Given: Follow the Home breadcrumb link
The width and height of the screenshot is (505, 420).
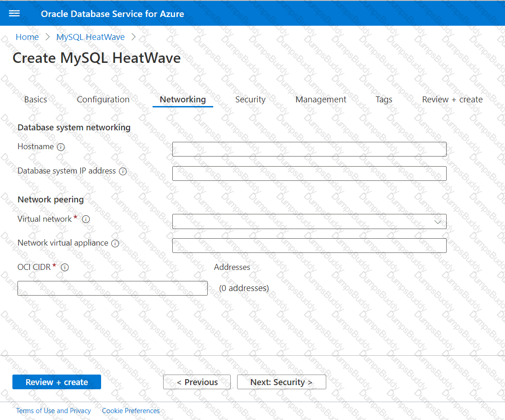Looking at the screenshot, I should click(x=27, y=37).
